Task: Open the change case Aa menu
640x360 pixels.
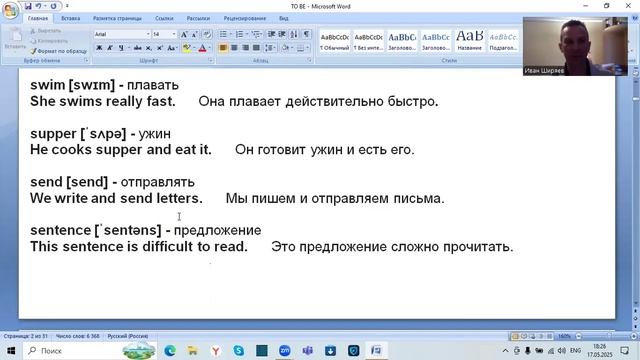Action: (x=172, y=48)
